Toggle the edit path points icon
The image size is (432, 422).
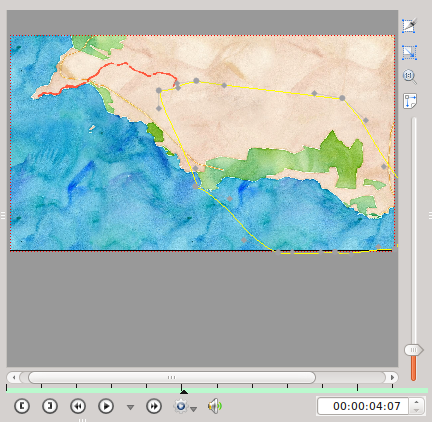pos(410,101)
